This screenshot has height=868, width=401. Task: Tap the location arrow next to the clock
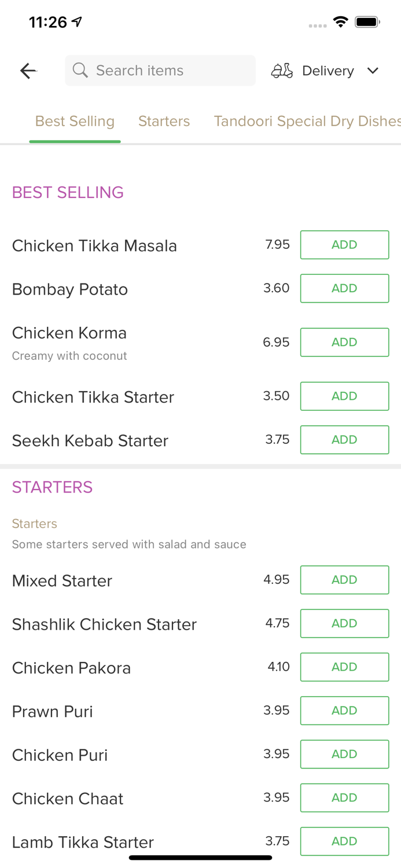coord(76,20)
